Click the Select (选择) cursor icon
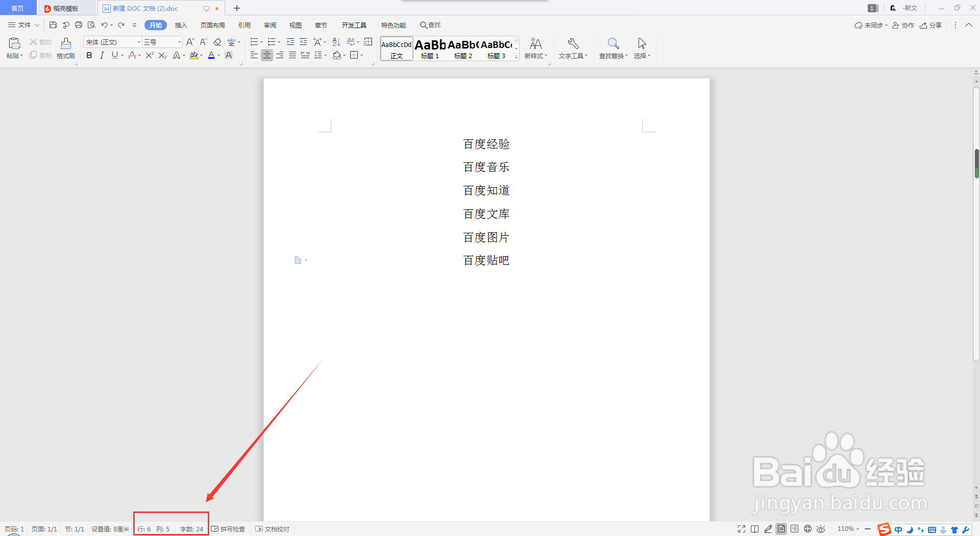The width and height of the screenshot is (980, 536). [642, 44]
